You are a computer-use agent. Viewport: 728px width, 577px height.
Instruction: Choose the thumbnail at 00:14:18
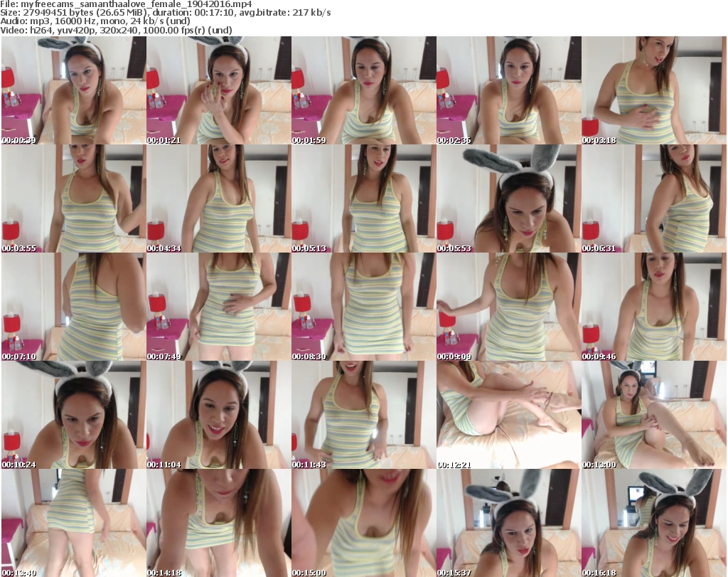[219, 523]
